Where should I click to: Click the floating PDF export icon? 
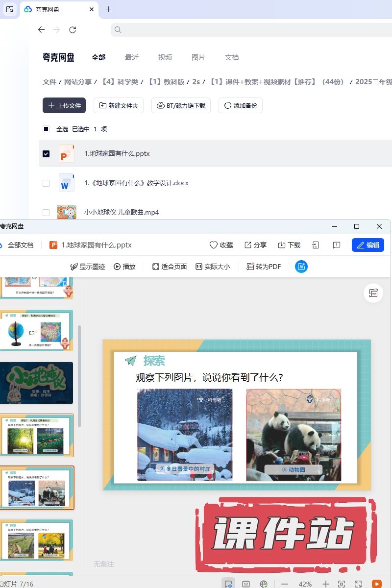[x=373, y=293]
